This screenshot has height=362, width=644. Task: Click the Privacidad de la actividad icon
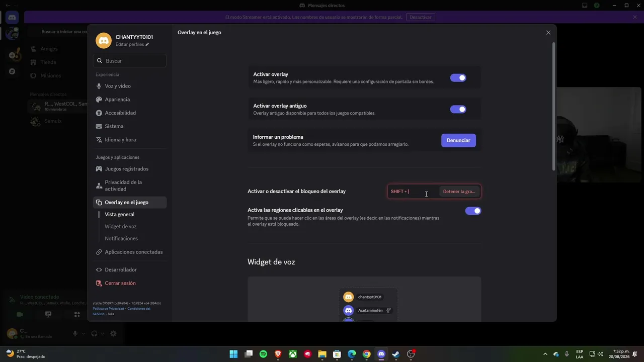click(x=99, y=186)
